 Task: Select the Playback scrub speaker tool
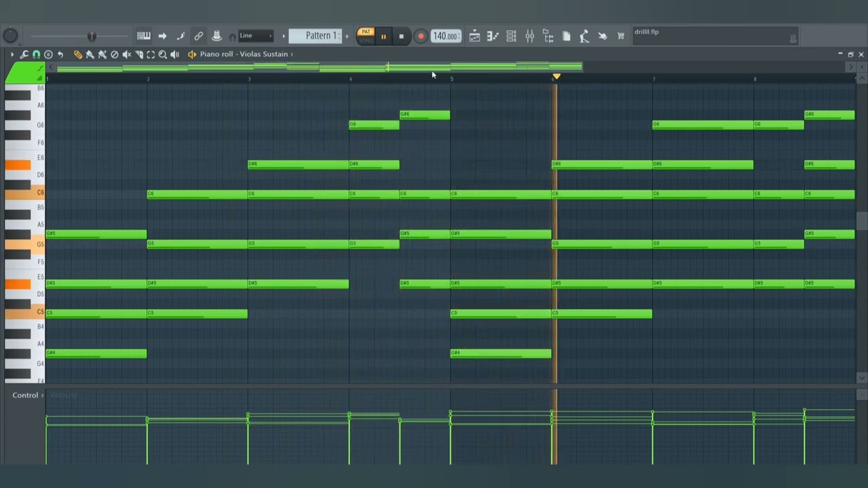pyautogui.click(x=175, y=54)
